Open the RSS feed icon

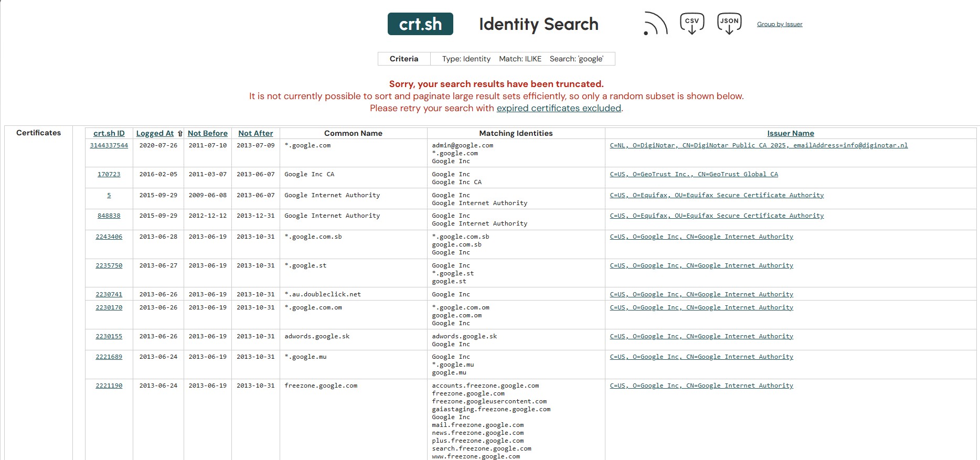point(655,24)
